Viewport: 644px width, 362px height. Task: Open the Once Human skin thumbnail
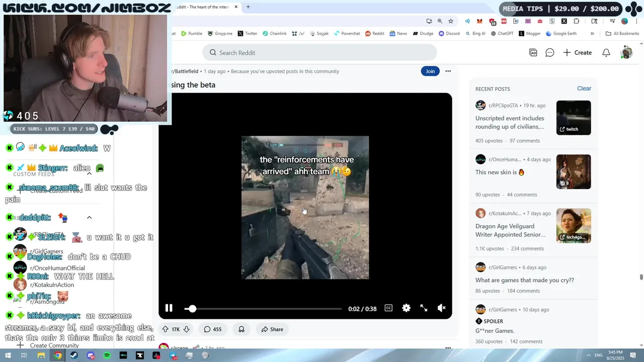pyautogui.click(x=574, y=171)
